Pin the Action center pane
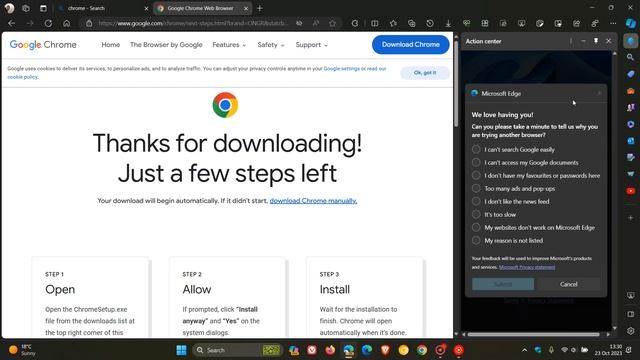This screenshot has width=640, height=360. [596, 41]
